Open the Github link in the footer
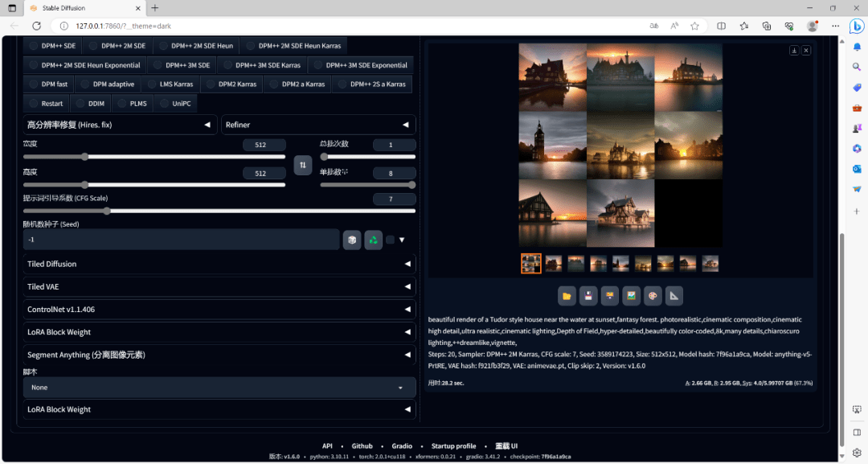 tap(362, 446)
